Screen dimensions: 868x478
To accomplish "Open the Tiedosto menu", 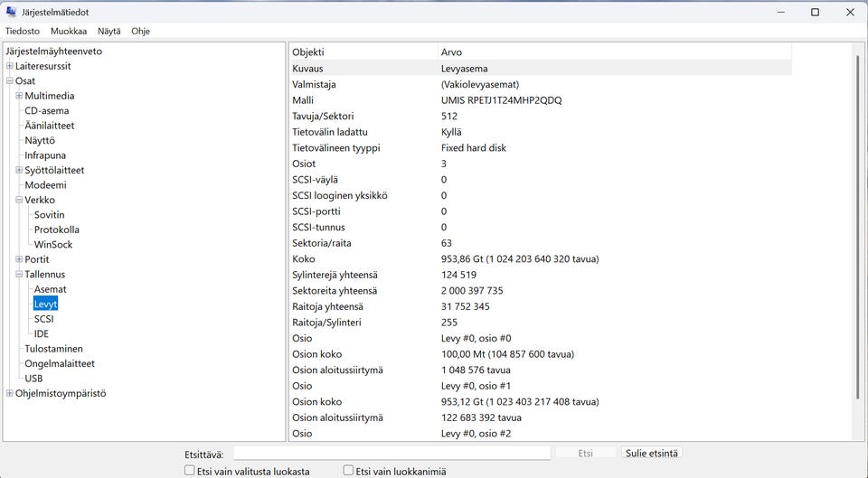I will 23,31.
